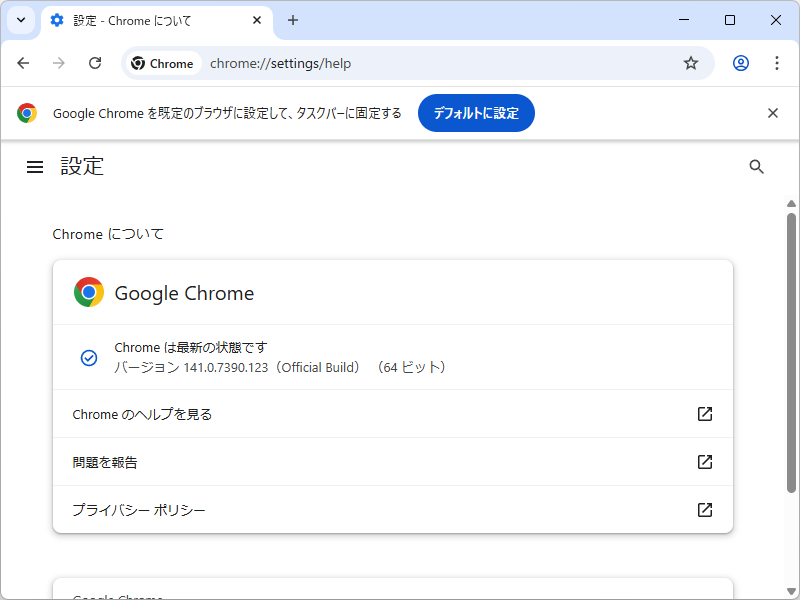Bookmark this page via the star icon
Viewport: 800px width, 600px height.
click(x=691, y=62)
